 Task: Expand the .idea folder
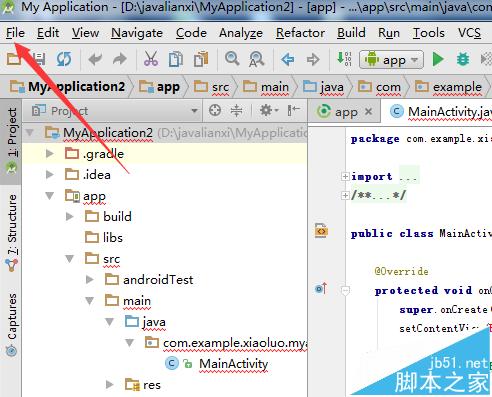pos(50,174)
